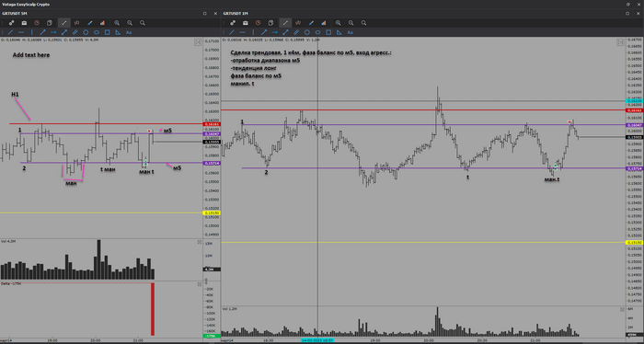
Task: Select the diagonal arrow tool in 1M chart
Action: 264,32
